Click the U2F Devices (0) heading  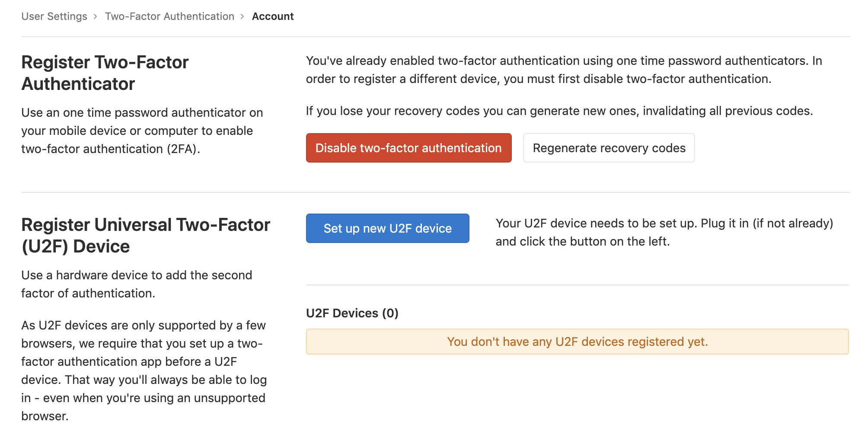tap(352, 313)
